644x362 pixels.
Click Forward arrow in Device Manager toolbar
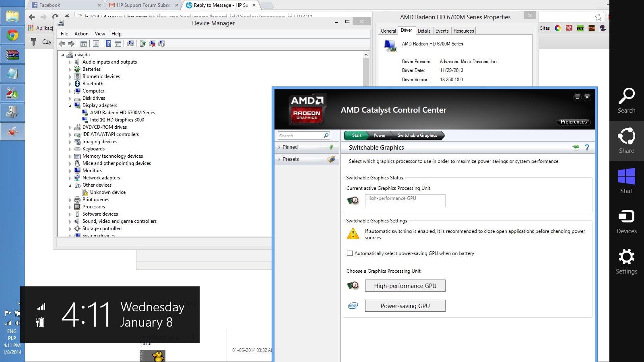(71, 43)
